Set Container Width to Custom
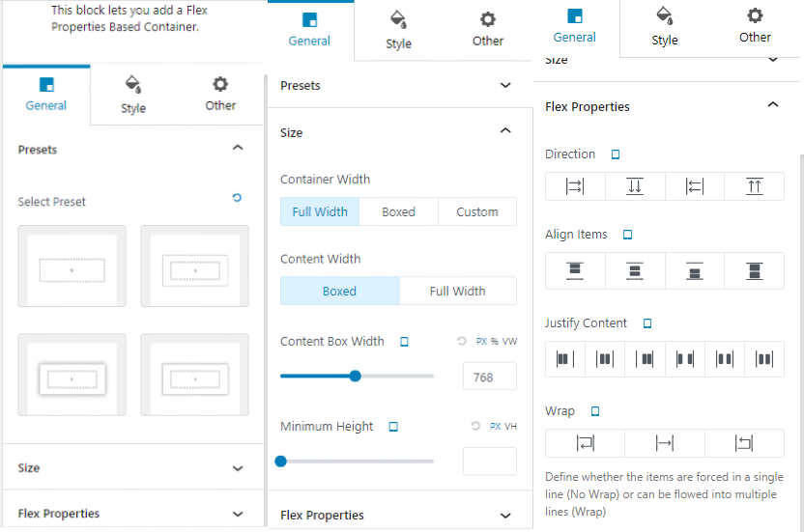This screenshot has width=804, height=532. tap(477, 212)
